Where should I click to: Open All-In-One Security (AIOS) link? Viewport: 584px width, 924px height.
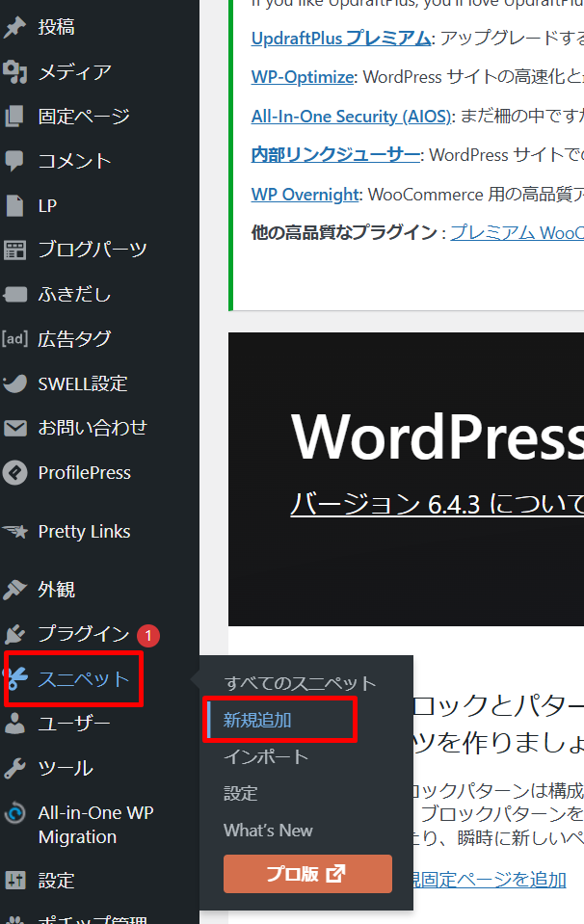[351, 116]
